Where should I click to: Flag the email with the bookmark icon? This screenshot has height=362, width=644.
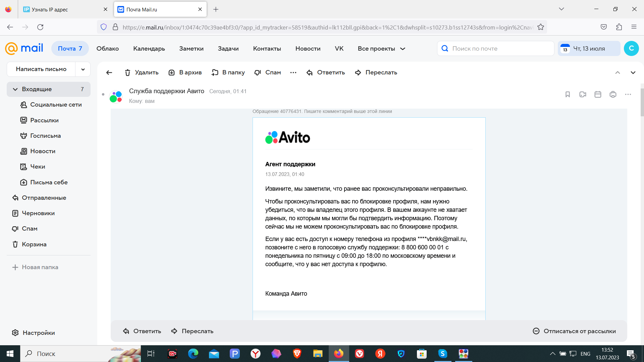(568, 95)
